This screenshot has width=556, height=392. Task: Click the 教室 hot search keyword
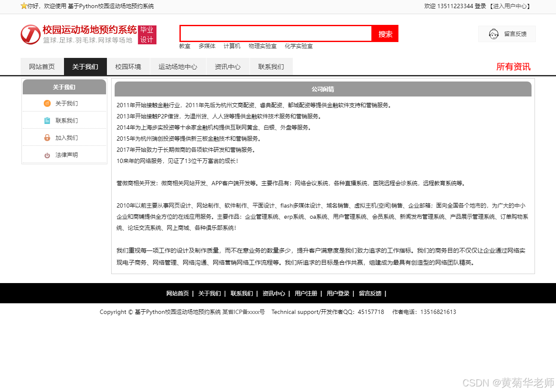coord(184,46)
